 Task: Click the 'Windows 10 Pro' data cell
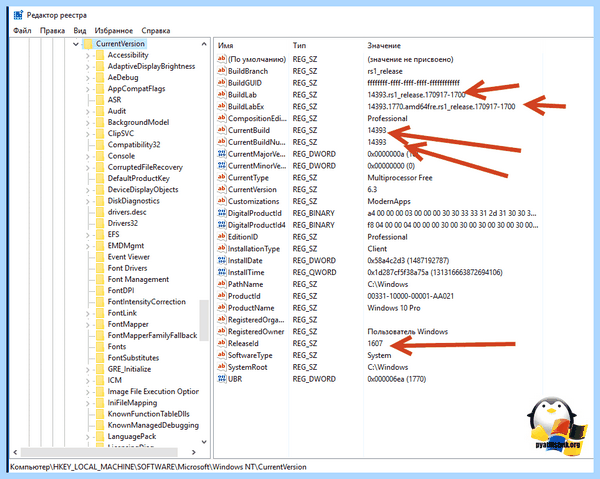pos(394,308)
